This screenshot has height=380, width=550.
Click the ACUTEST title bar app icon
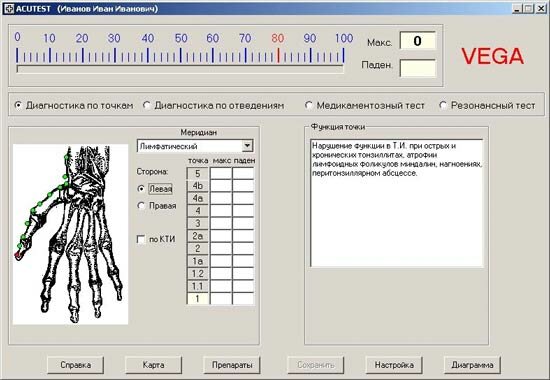(x=8, y=8)
